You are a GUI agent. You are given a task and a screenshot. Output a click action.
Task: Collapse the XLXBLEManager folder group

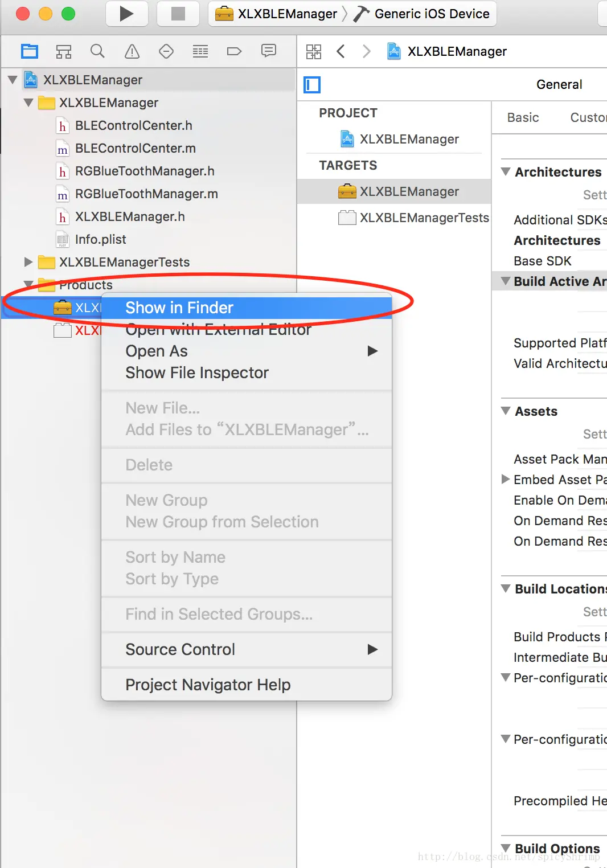point(28,103)
